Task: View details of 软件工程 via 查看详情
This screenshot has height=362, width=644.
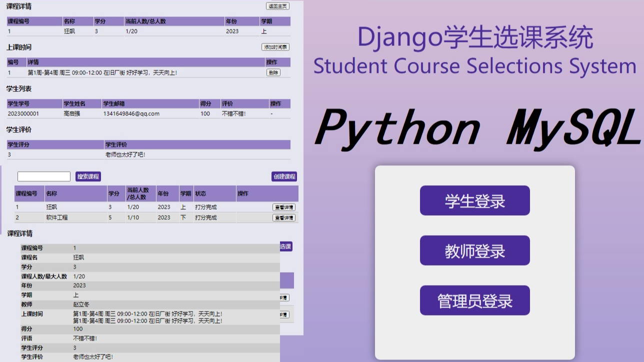Action: 284,218
